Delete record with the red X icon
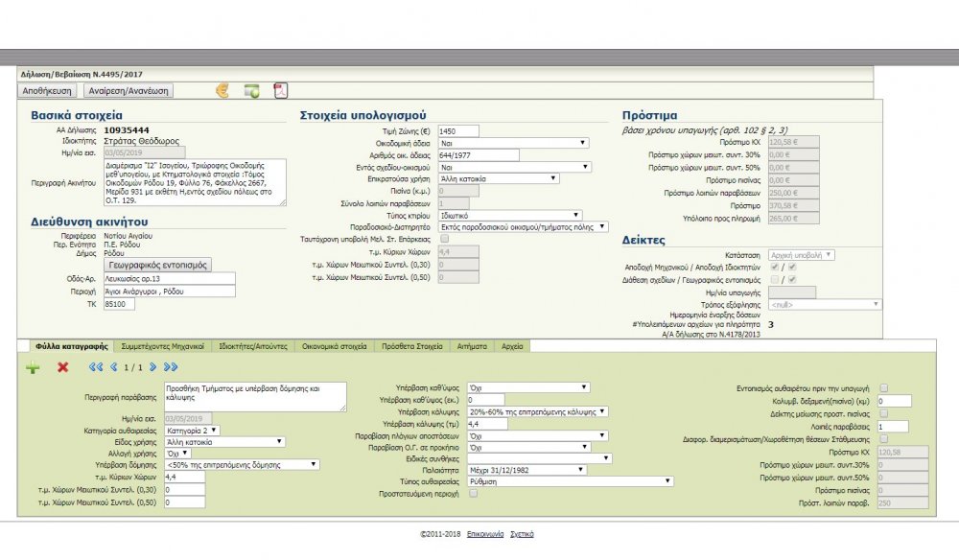This screenshot has width=959, height=560. [x=63, y=367]
